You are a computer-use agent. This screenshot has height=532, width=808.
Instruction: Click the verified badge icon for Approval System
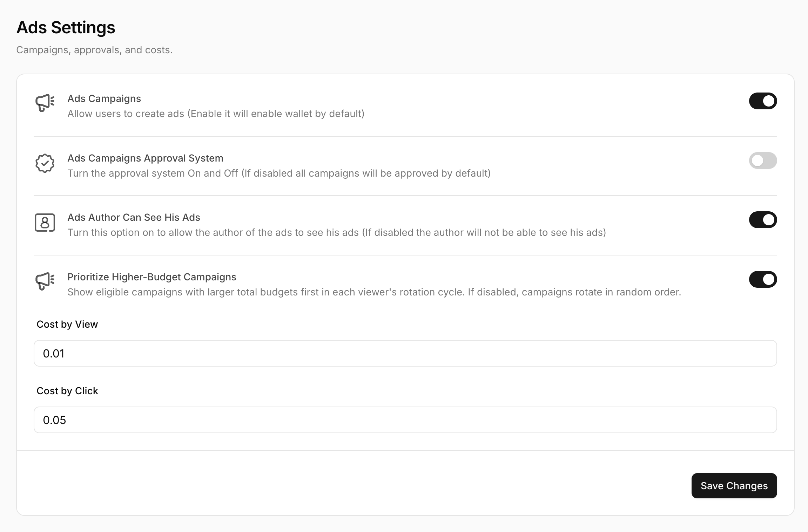point(45,163)
